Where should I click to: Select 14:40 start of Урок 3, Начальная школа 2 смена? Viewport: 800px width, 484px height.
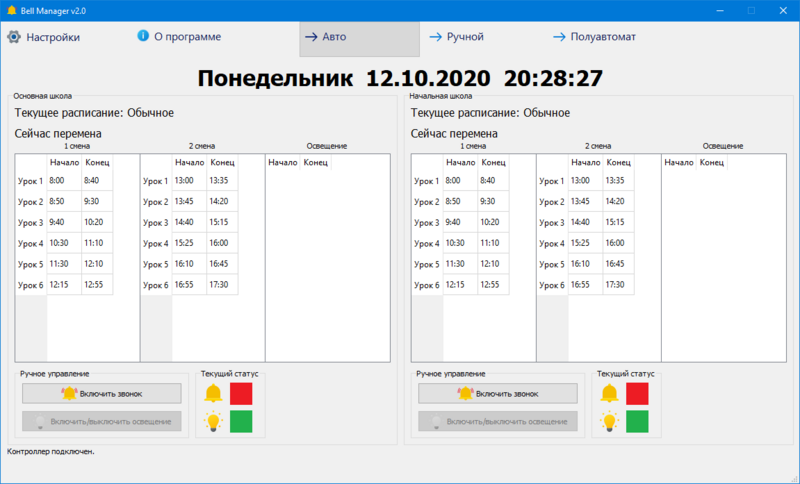click(586, 222)
